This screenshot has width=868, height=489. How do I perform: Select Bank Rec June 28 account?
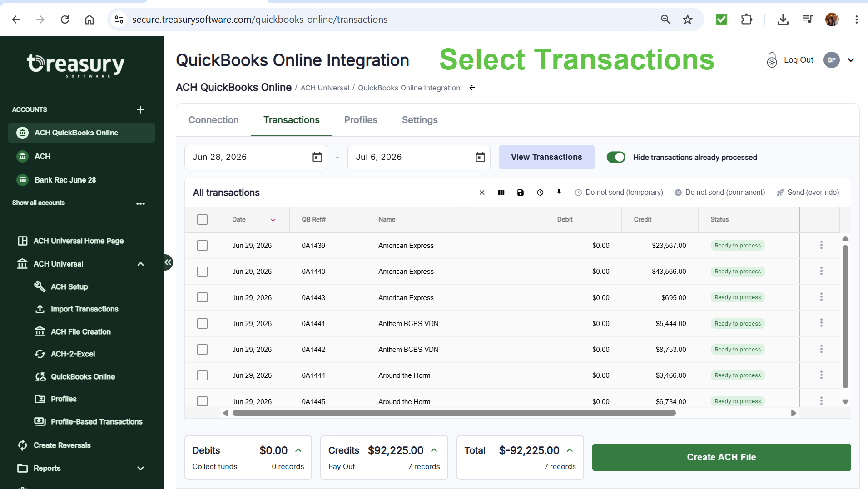point(81,180)
